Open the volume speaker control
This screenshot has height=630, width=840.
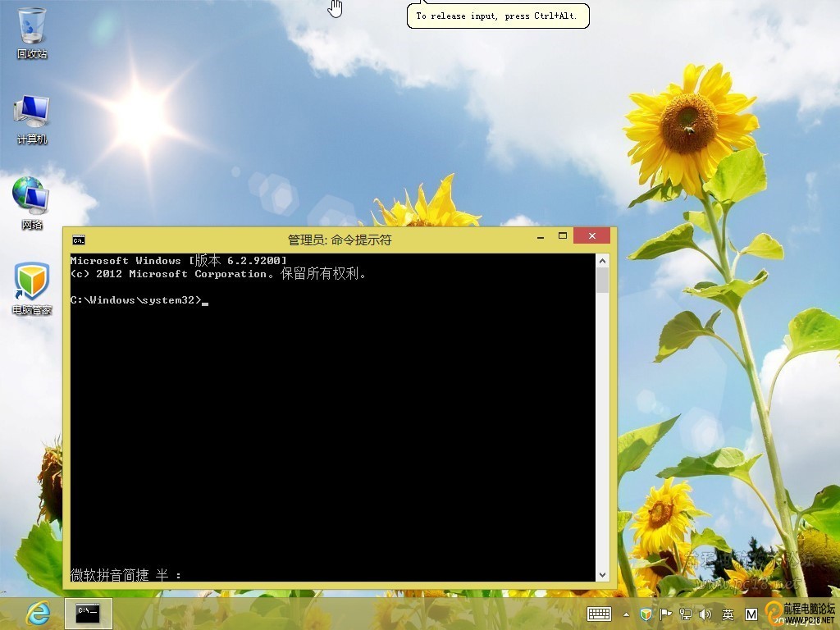click(705, 614)
